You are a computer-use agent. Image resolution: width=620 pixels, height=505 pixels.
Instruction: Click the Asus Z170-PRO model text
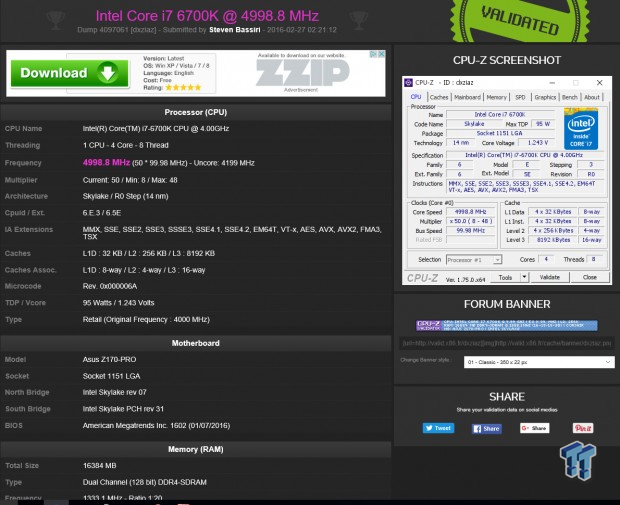point(110,359)
